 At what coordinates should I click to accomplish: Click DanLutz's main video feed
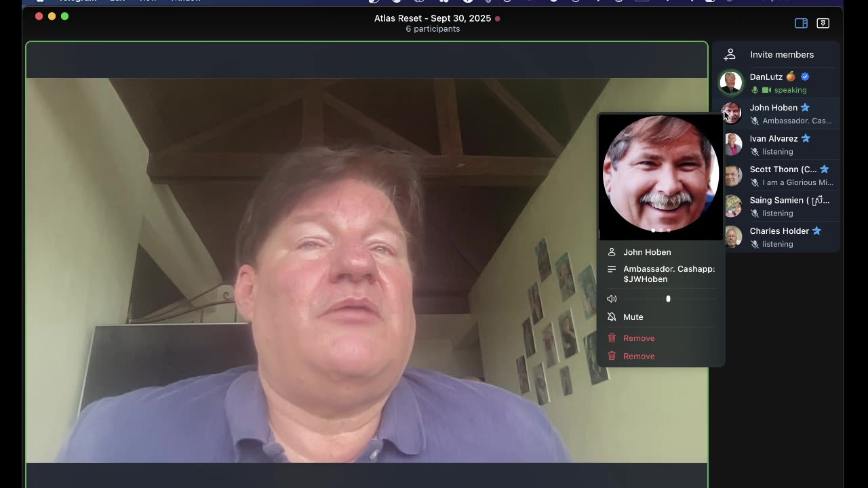coord(367,270)
